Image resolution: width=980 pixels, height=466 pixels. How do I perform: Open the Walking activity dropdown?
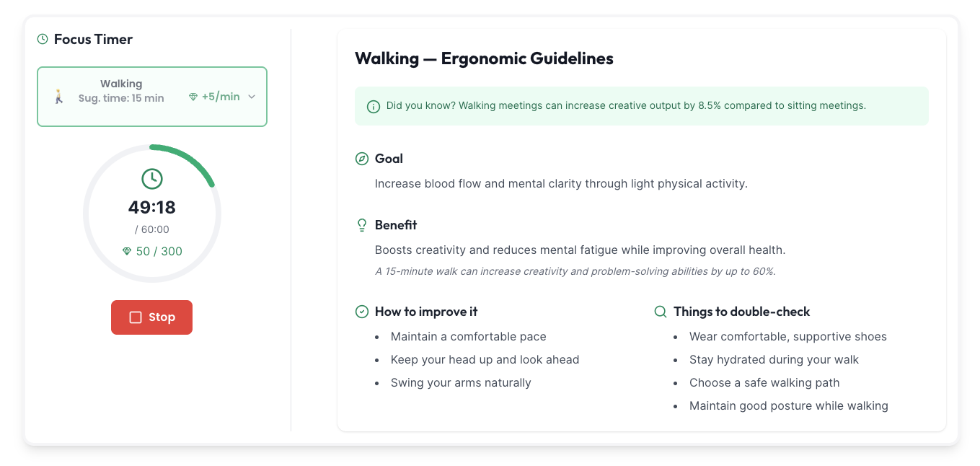click(152, 97)
